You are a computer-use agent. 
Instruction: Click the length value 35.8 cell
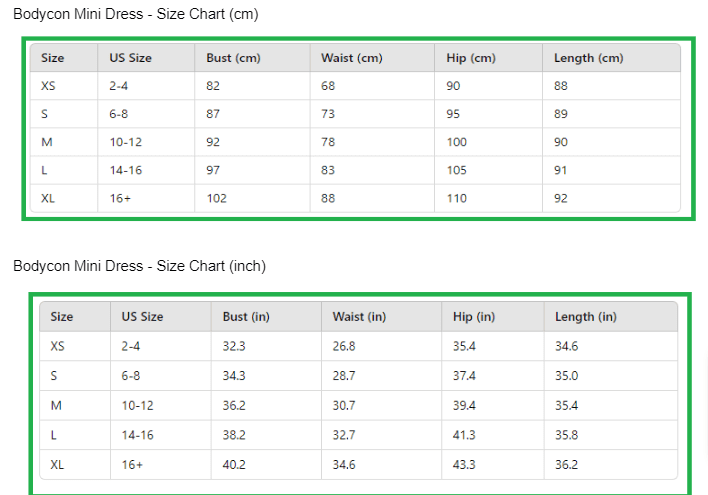click(x=566, y=435)
